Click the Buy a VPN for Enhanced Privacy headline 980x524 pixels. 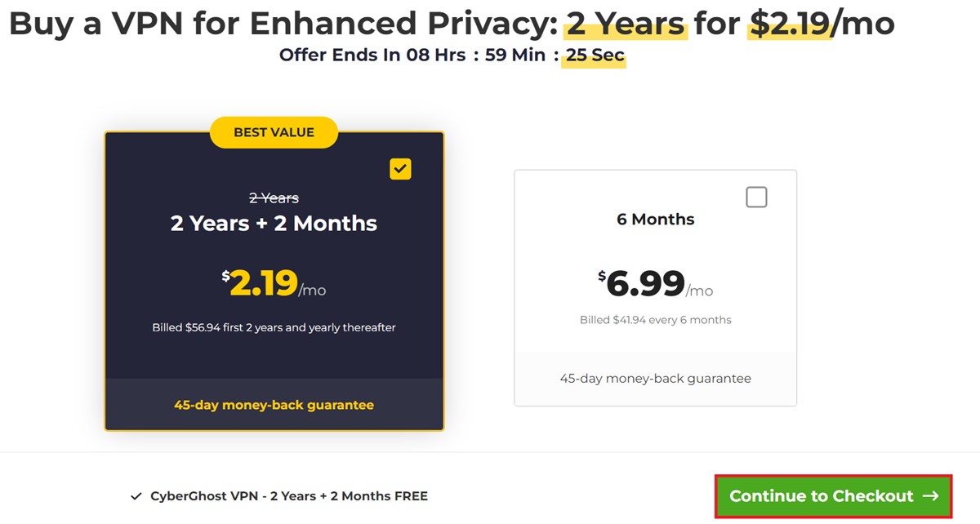pyautogui.click(x=452, y=24)
